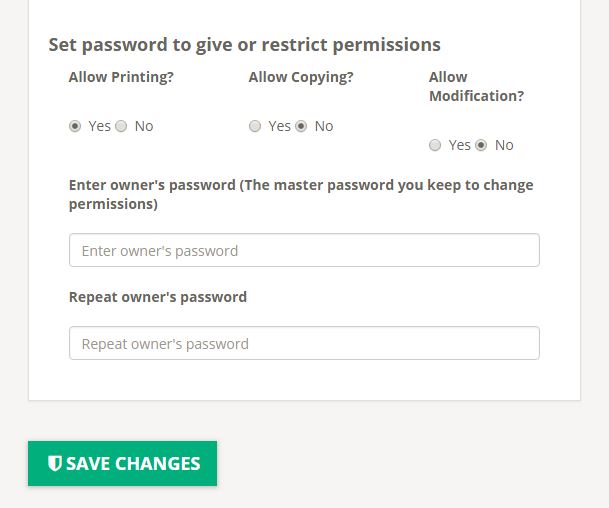Select Yes radio for Allow Copying

coord(255,126)
